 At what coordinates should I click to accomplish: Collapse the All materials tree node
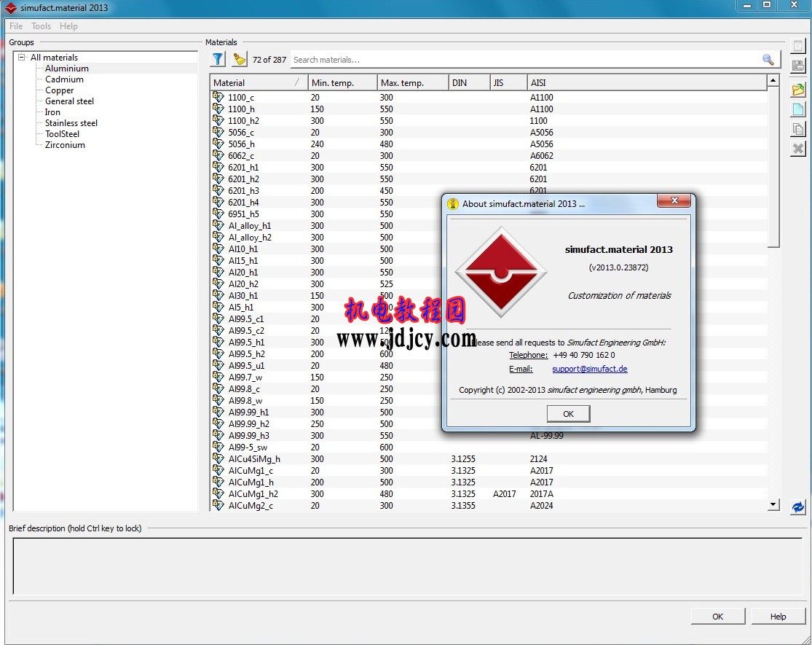click(x=21, y=57)
